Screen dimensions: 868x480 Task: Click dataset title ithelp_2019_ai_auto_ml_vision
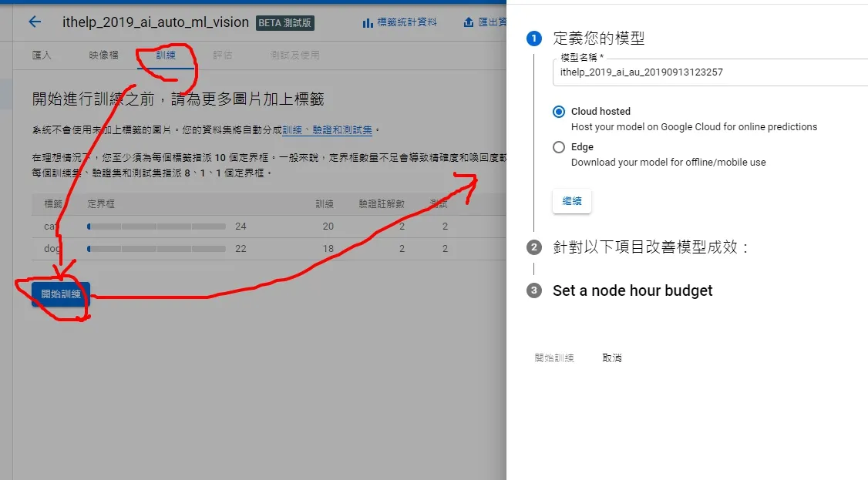pyautogui.click(x=156, y=22)
